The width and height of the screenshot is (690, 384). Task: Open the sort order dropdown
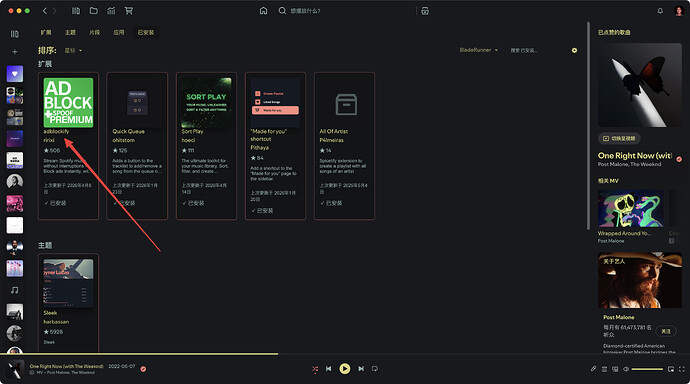pyautogui.click(x=73, y=51)
